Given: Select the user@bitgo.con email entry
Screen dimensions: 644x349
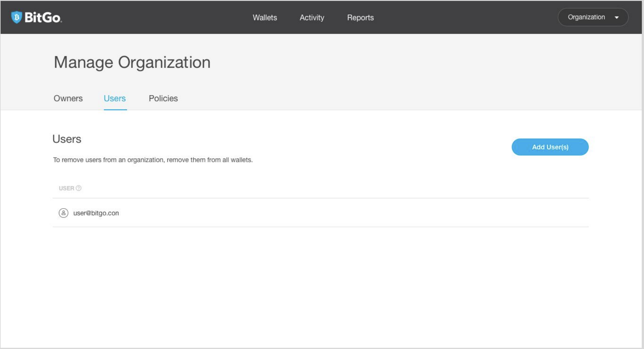Looking at the screenshot, I should click(x=96, y=213).
